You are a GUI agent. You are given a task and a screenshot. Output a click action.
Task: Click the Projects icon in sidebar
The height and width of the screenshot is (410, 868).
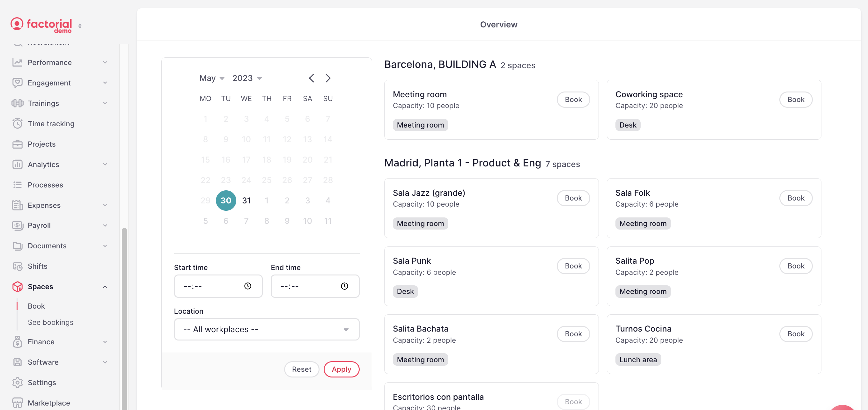[17, 144]
